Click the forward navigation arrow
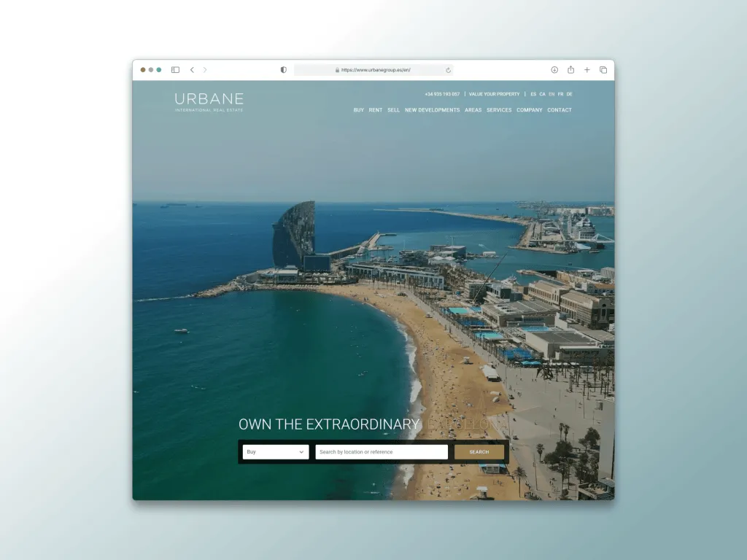 tap(204, 69)
